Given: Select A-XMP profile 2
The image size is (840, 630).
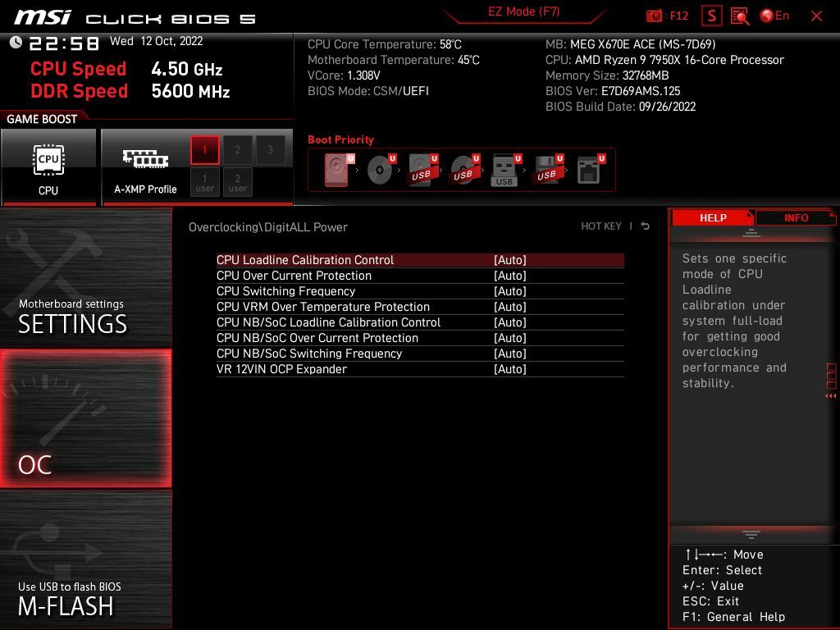Looking at the screenshot, I should [x=237, y=149].
